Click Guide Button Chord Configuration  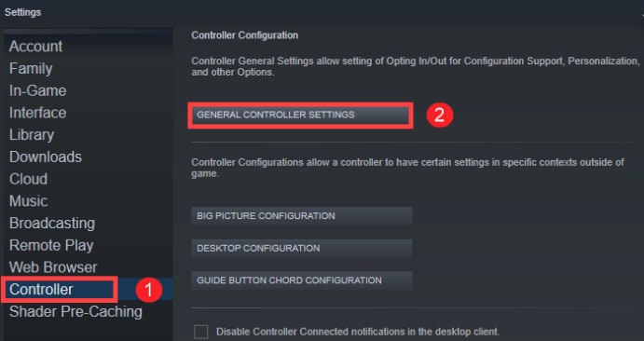pyautogui.click(x=302, y=280)
